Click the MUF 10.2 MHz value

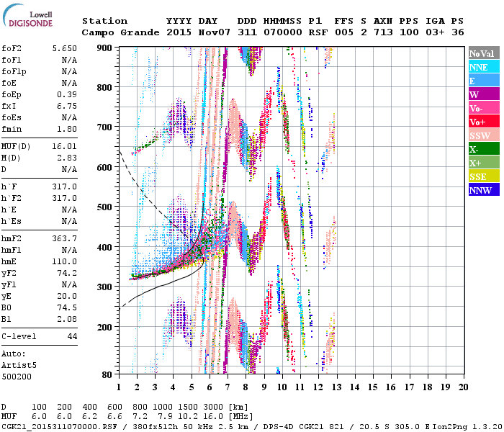pos(188,417)
